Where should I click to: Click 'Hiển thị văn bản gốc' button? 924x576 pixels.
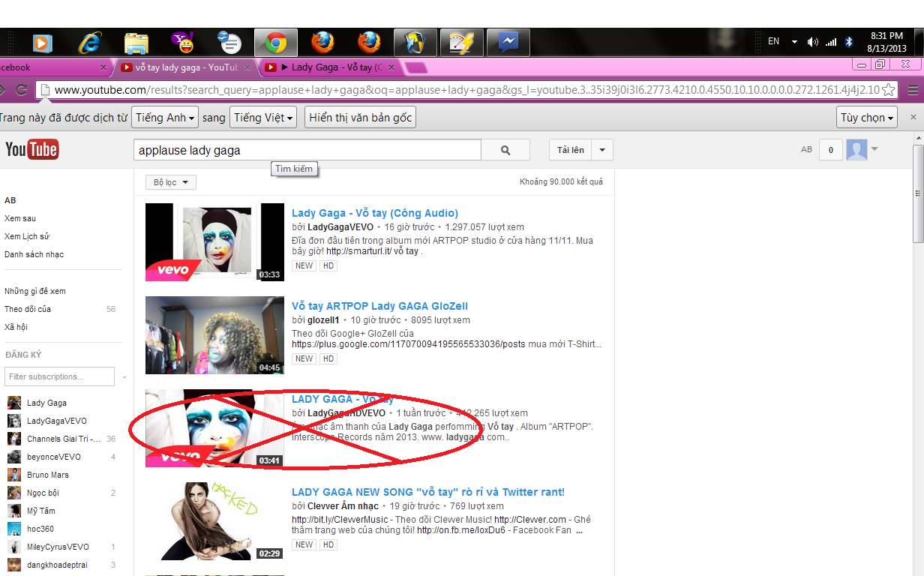click(360, 118)
